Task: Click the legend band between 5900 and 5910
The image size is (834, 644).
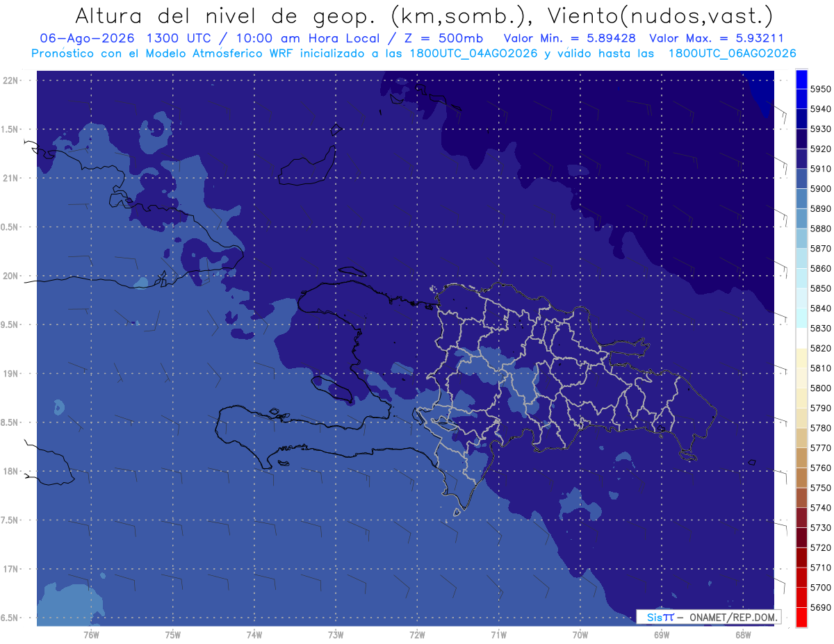Action: point(801,179)
